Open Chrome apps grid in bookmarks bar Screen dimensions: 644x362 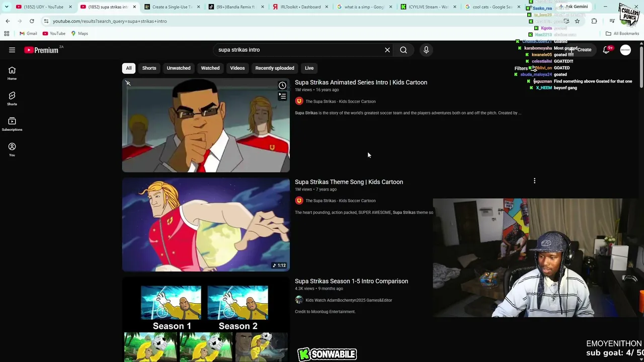(x=7, y=34)
